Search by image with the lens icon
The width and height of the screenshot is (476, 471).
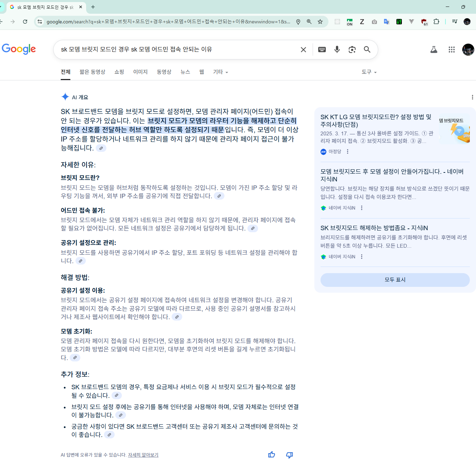[x=352, y=49]
